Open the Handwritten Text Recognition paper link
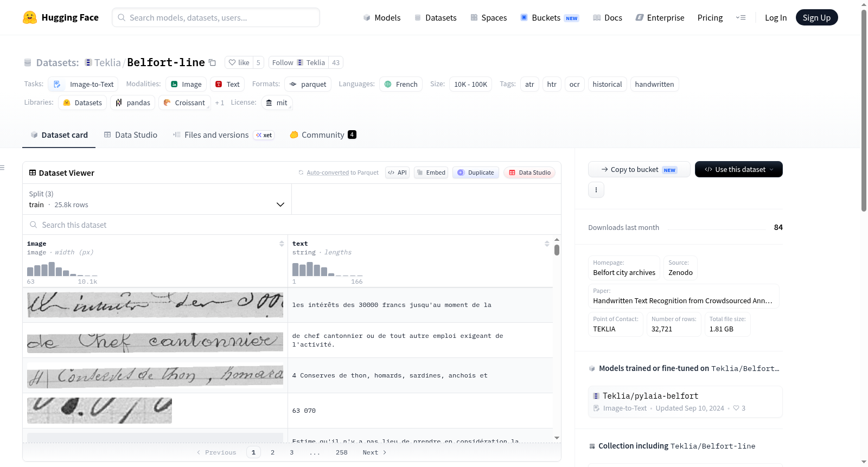Viewport: 868px width, 467px height. [684, 296]
